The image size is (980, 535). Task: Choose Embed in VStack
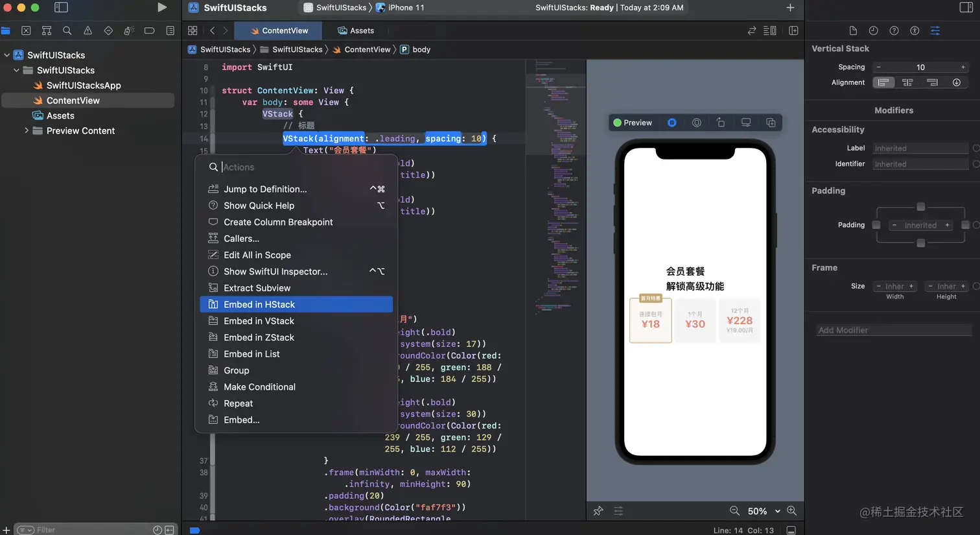click(x=296, y=321)
